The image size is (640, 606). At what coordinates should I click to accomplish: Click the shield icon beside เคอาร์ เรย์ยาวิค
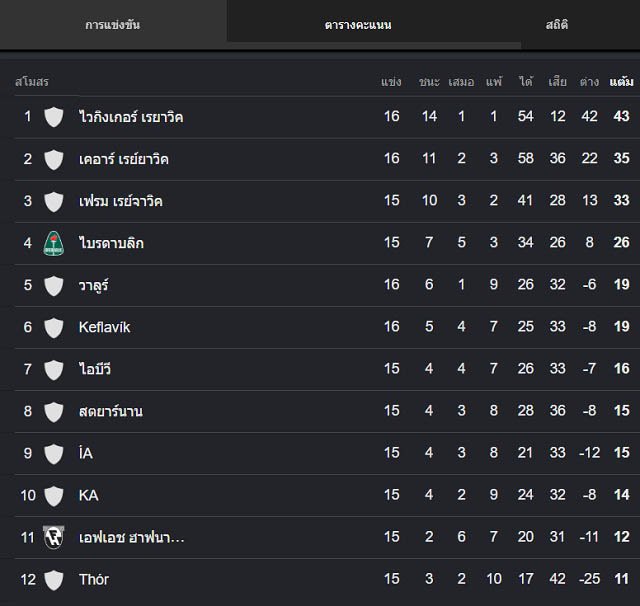click(x=53, y=159)
